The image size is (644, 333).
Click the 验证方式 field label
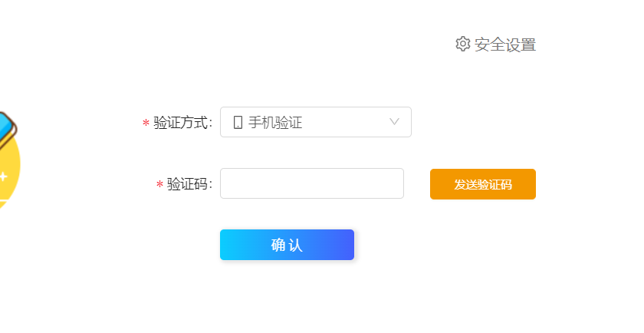[x=182, y=123]
